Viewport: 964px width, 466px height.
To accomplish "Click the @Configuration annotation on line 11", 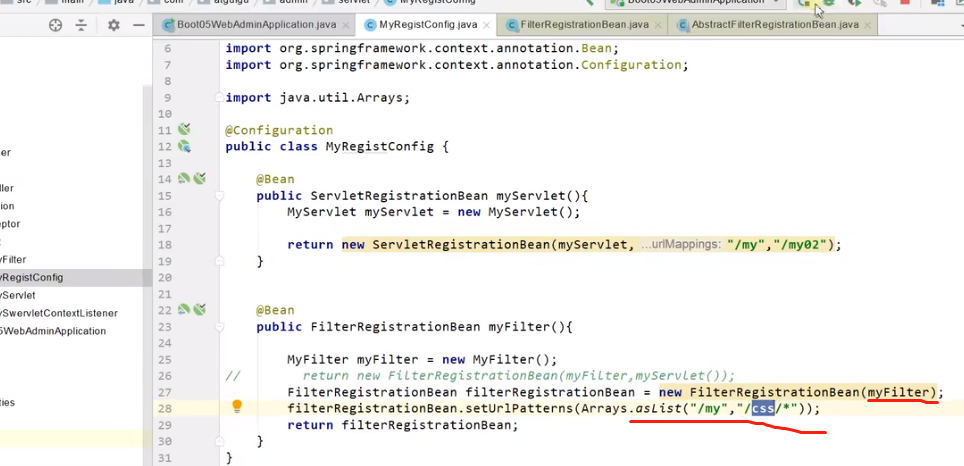I will 279,130.
